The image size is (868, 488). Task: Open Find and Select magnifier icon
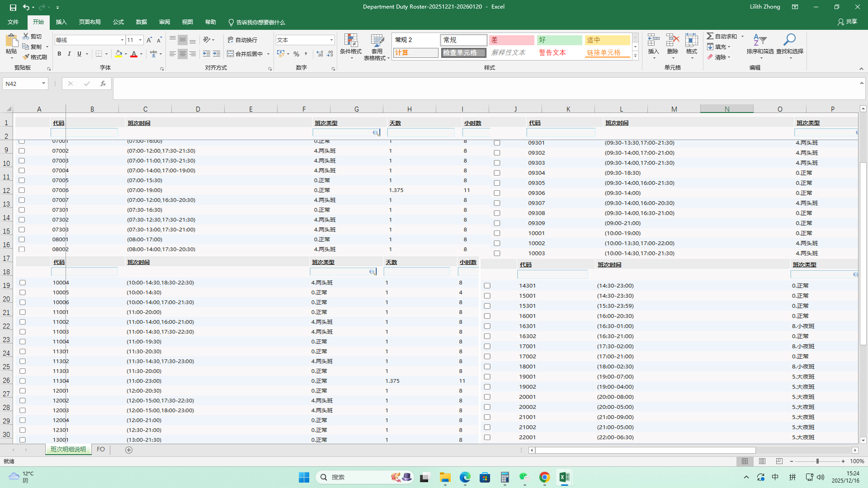click(789, 40)
